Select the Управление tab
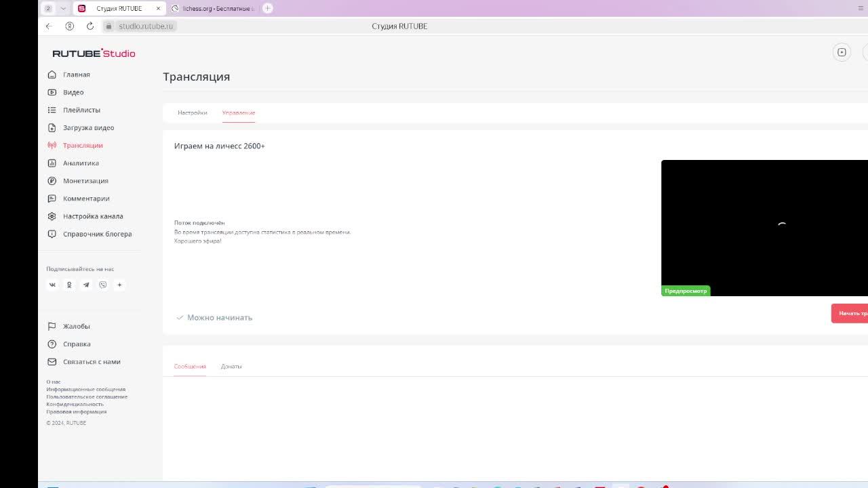The width and height of the screenshot is (868, 488). pyautogui.click(x=239, y=113)
